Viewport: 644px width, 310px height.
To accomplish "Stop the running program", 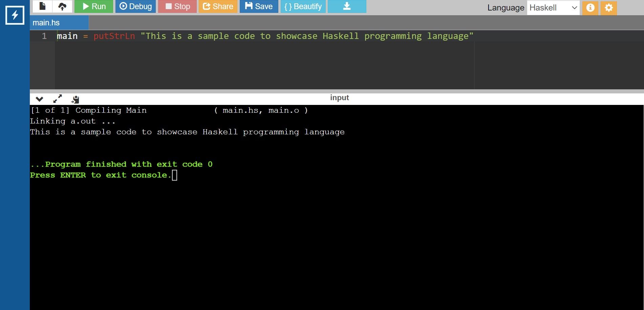I will [x=177, y=6].
